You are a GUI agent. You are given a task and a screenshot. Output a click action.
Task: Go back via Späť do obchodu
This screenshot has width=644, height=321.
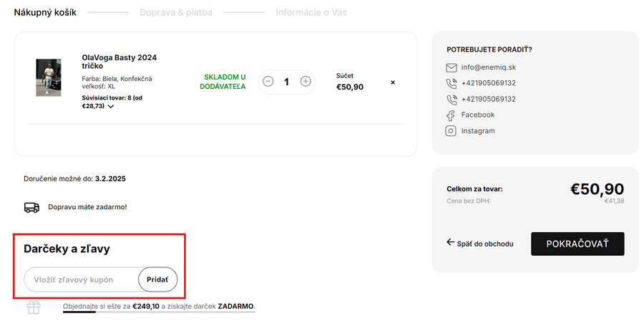click(x=480, y=244)
